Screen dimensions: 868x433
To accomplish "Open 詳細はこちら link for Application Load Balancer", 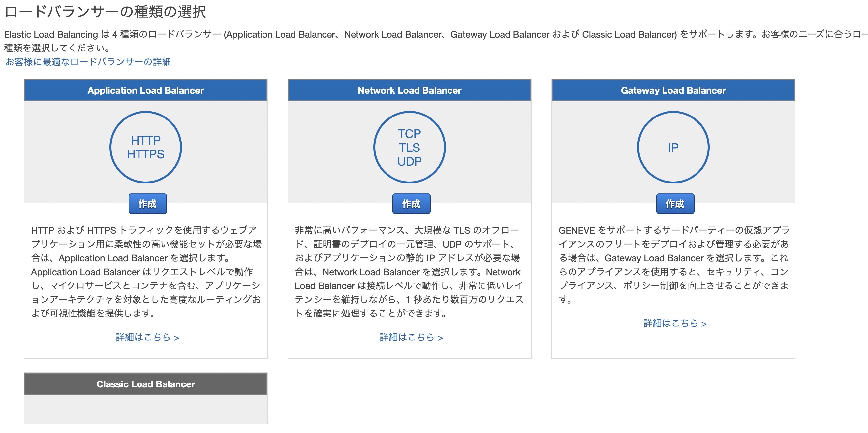I will (147, 337).
